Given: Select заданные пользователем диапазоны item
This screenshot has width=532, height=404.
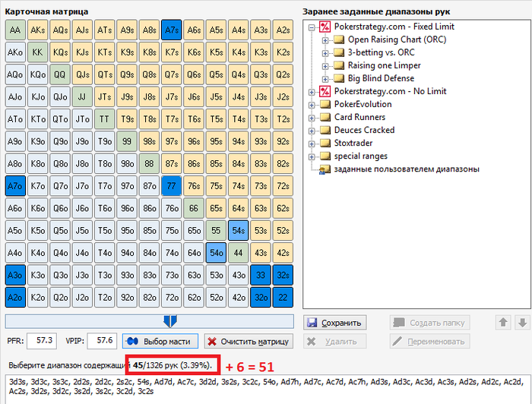Looking at the screenshot, I should pos(407,169).
